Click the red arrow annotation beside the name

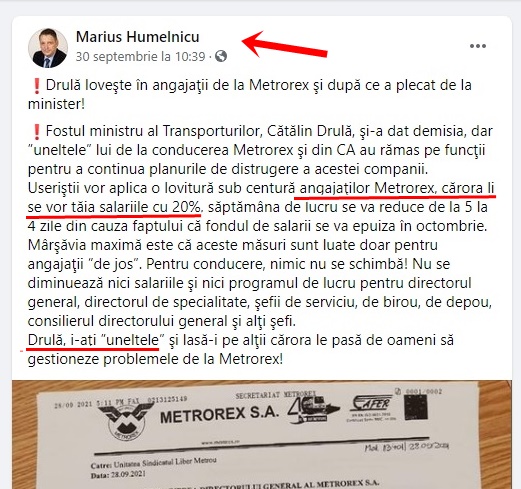click(284, 45)
